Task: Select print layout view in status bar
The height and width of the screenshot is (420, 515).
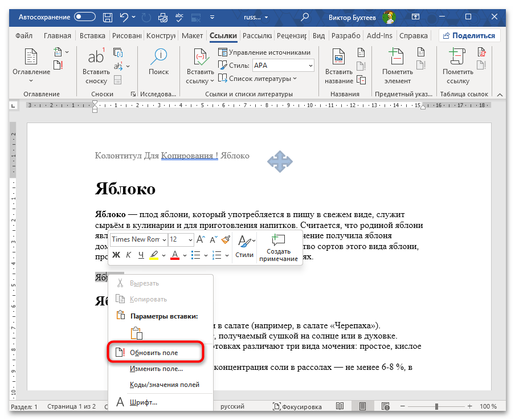Action: point(362,406)
